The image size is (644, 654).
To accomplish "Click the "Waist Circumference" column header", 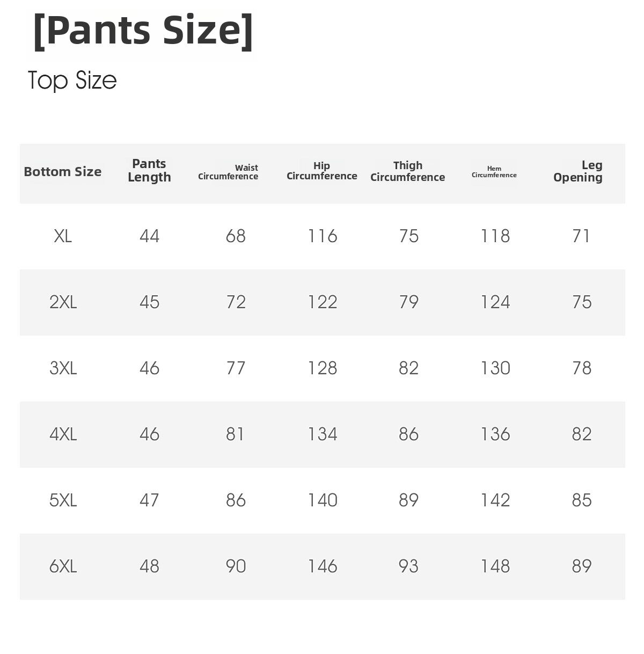I will pos(229,172).
